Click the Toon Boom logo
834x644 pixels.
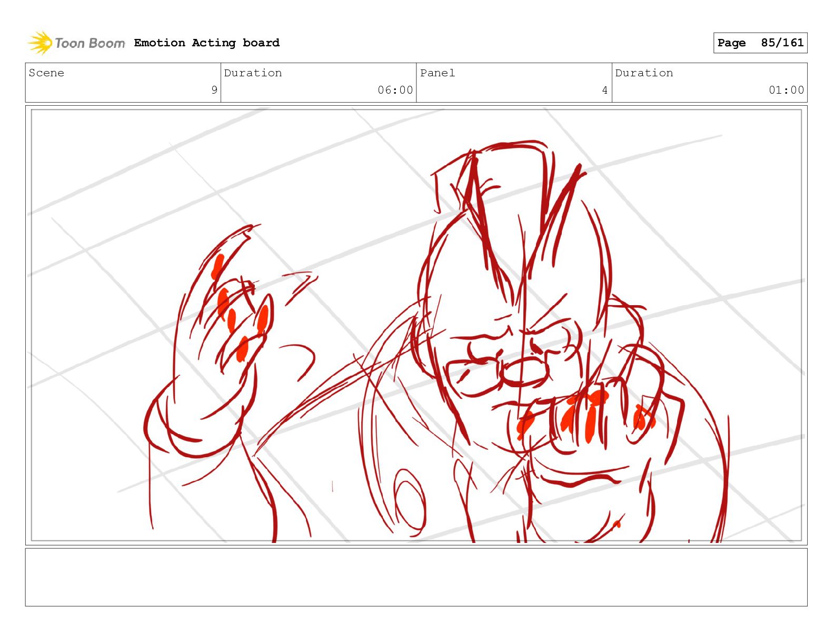[x=76, y=43]
